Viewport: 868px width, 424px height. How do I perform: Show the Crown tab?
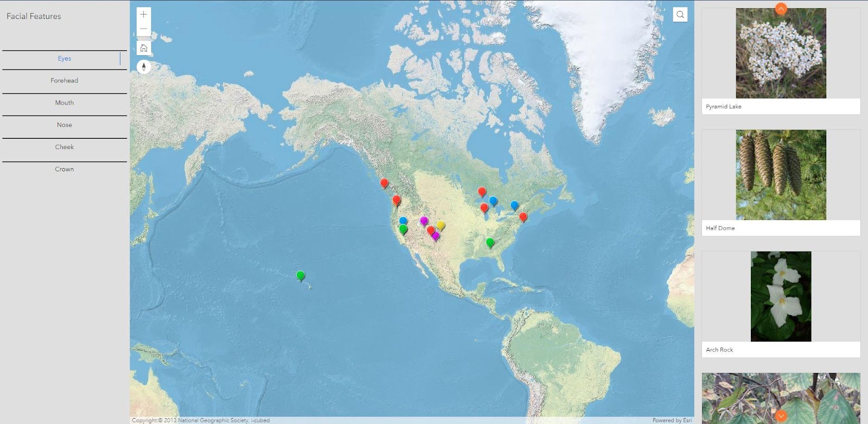pos(65,169)
